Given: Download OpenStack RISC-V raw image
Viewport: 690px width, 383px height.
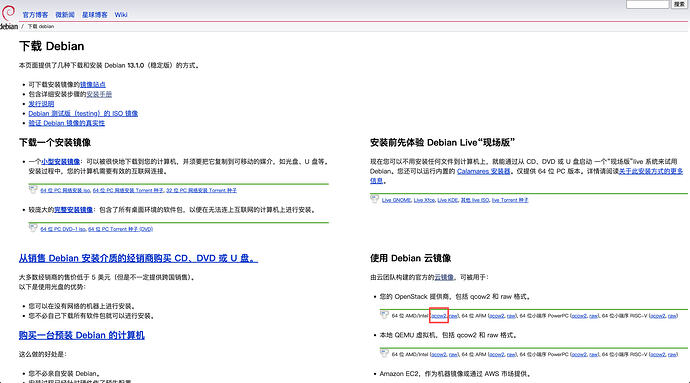Looking at the screenshot, I should 672,316.
